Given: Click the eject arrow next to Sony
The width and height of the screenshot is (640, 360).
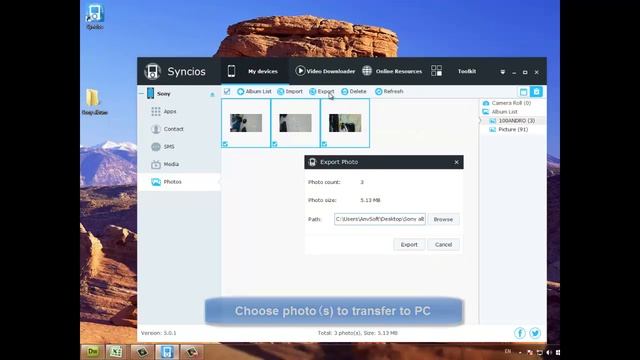Looking at the screenshot, I should point(212,94).
